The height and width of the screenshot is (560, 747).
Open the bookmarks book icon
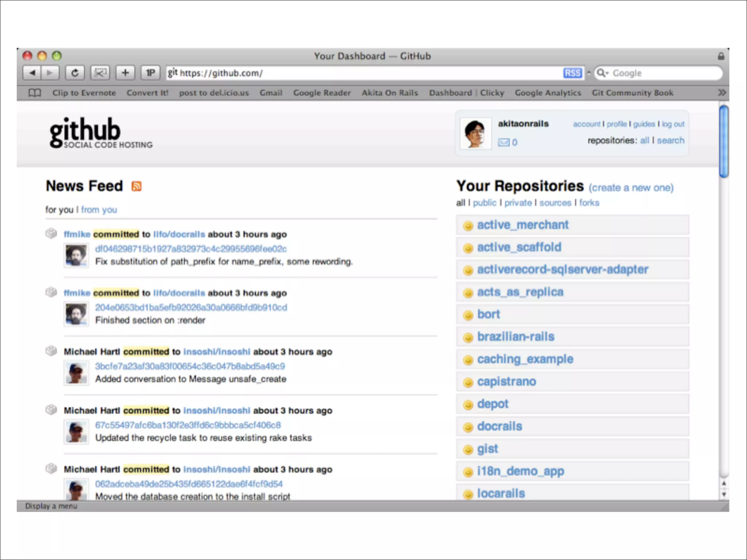tap(35, 93)
